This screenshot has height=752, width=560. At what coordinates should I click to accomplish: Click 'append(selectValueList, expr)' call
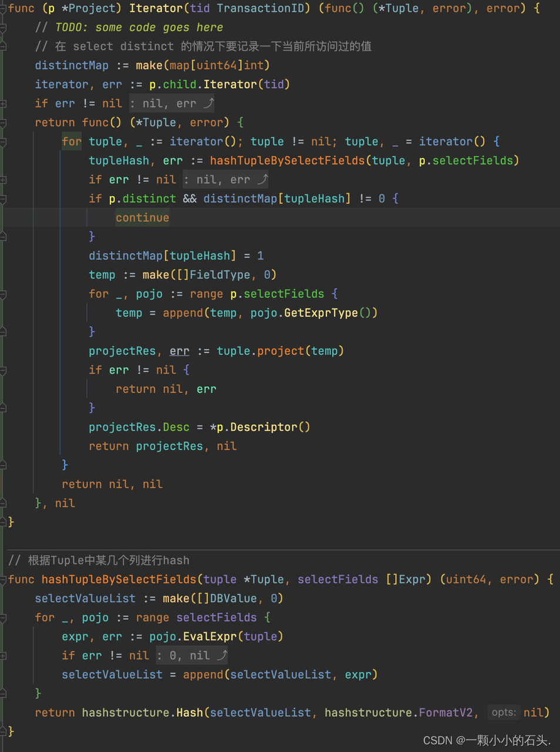tap(280, 674)
